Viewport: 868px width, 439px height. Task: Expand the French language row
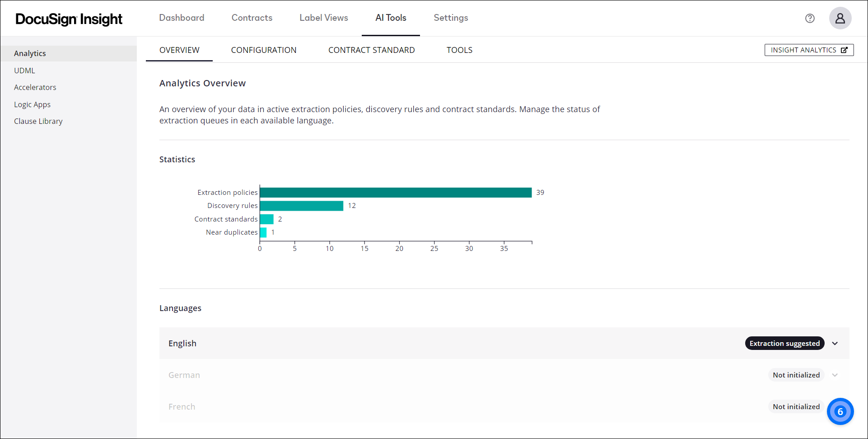coord(835,406)
